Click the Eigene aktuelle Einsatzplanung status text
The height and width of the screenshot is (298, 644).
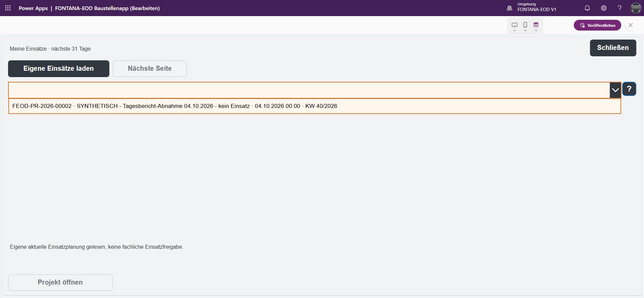click(x=97, y=247)
